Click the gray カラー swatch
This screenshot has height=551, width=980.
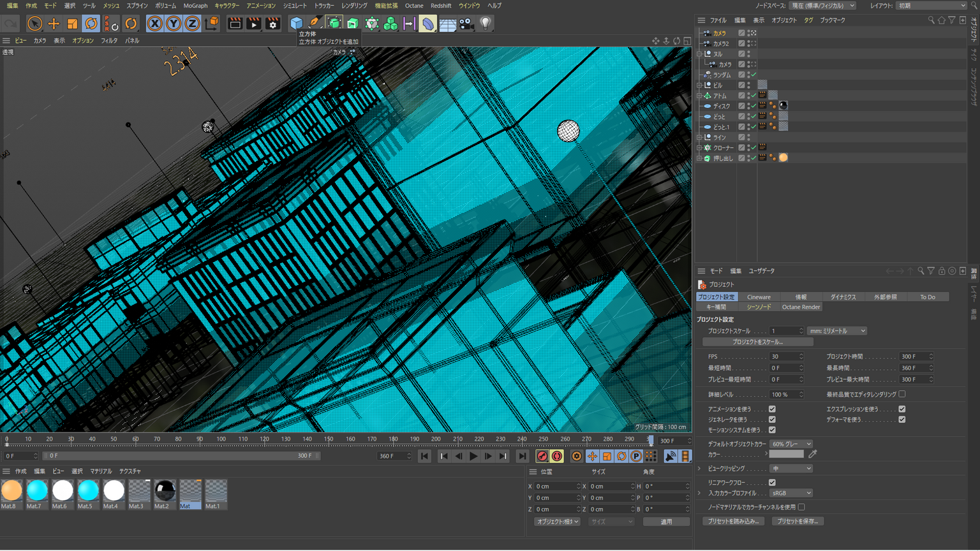click(786, 454)
